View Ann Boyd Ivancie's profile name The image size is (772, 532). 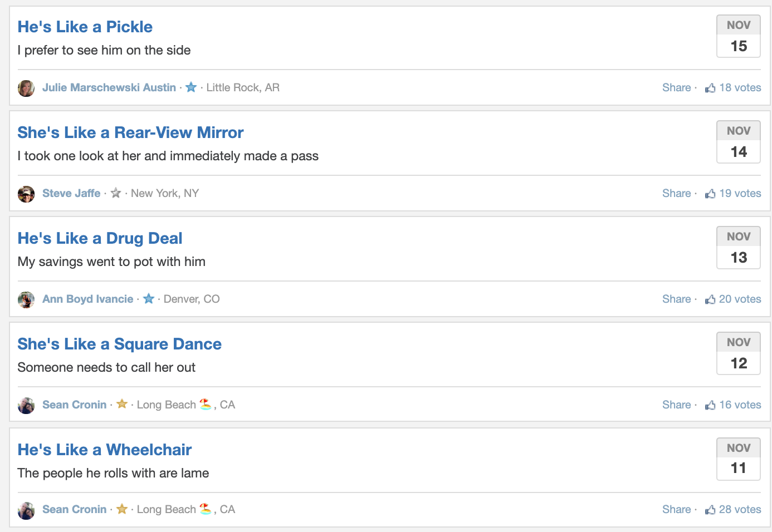[88, 299]
